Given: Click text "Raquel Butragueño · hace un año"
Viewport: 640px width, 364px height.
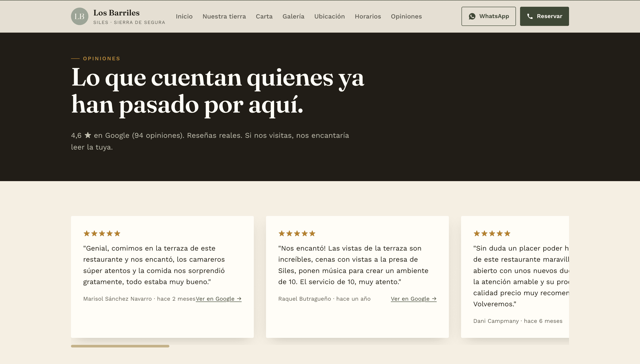Looking at the screenshot, I should (324, 299).
